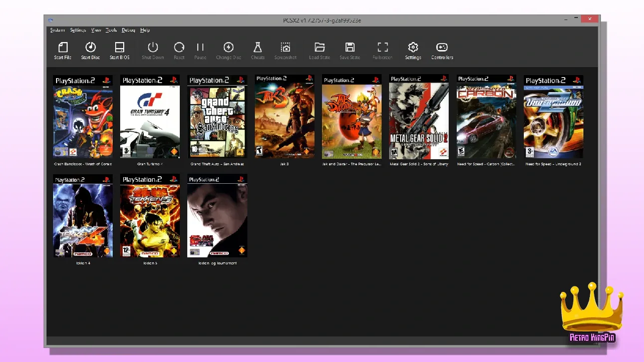Open the View menu
The height and width of the screenshot is (362, 644).
pos(96,30)
